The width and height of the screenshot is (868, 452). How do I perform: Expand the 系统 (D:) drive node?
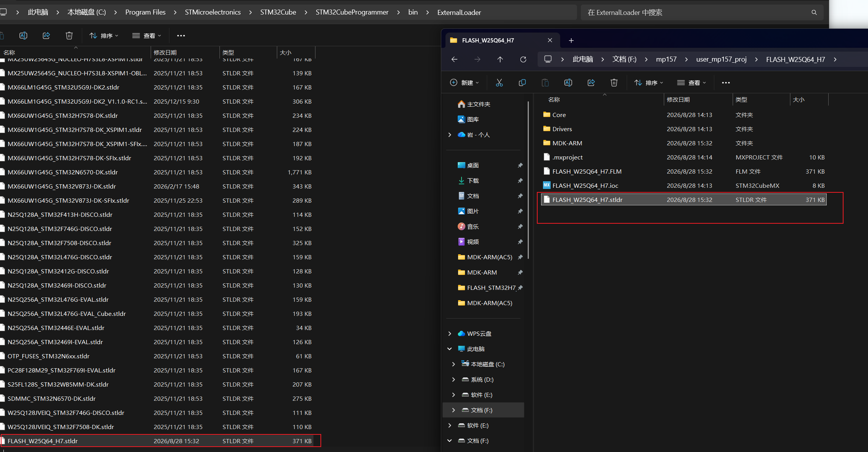pyautogui.click(x=454, y=379)
